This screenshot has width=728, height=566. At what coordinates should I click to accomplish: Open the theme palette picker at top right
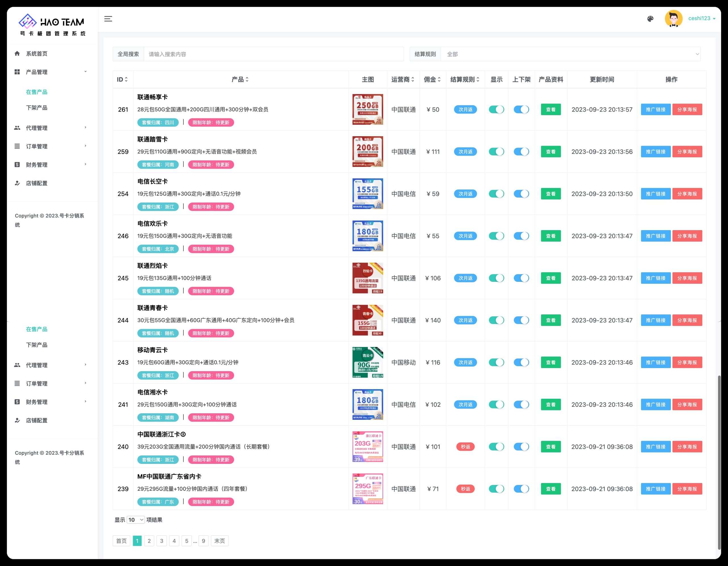[650, 19]
